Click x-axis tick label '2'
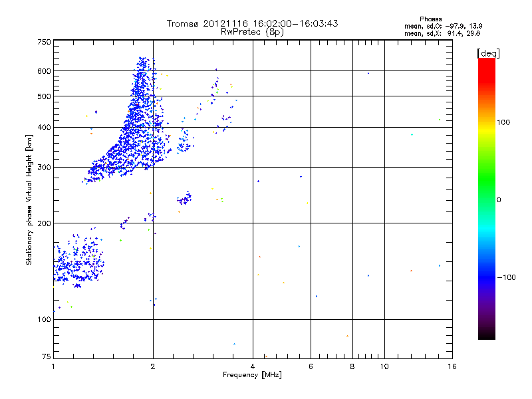The width and height of the screenshot is (532, 399). 153,366
